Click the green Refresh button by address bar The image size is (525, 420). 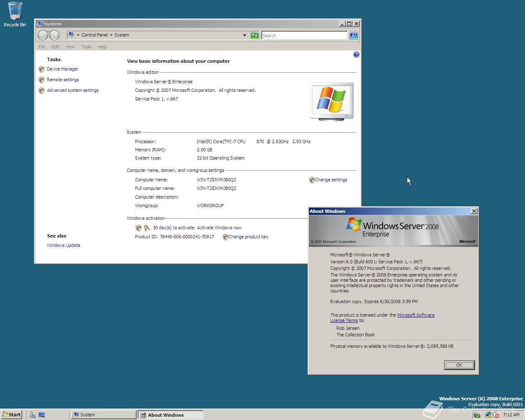click(x=255, y=35)
